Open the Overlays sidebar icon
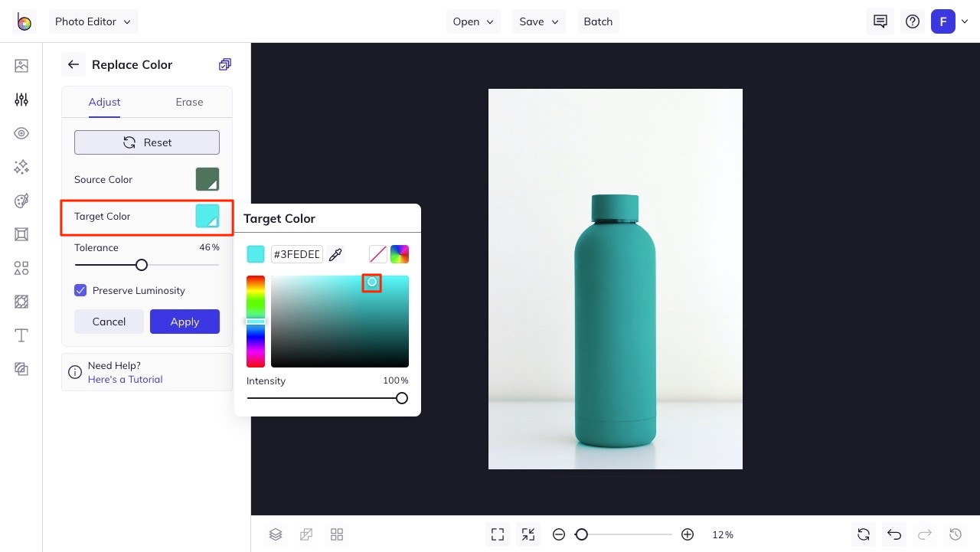980x552 pixels. (21, 302)
